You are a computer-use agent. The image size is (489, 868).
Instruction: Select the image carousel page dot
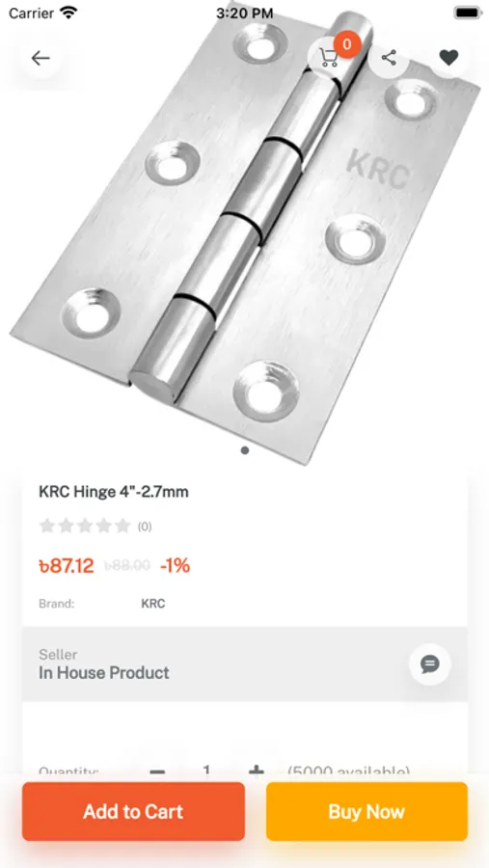[x=245, y=450]
